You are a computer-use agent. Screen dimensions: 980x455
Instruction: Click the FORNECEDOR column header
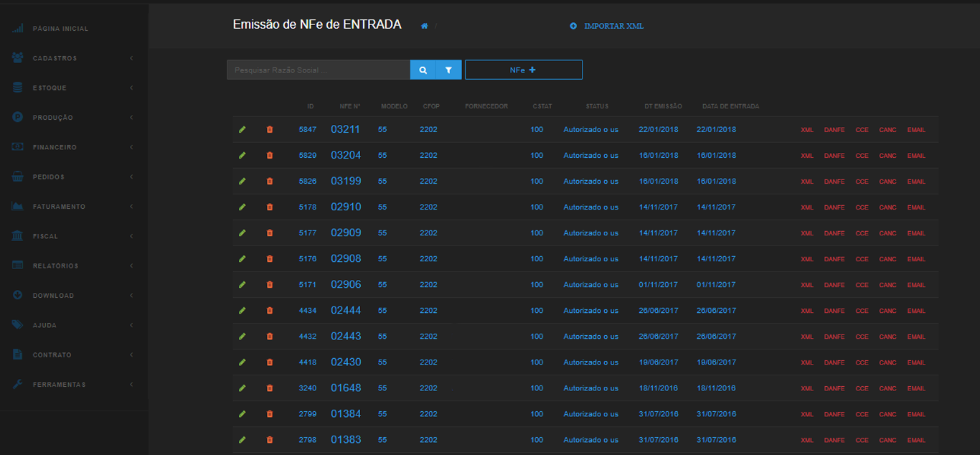point(486,106)
